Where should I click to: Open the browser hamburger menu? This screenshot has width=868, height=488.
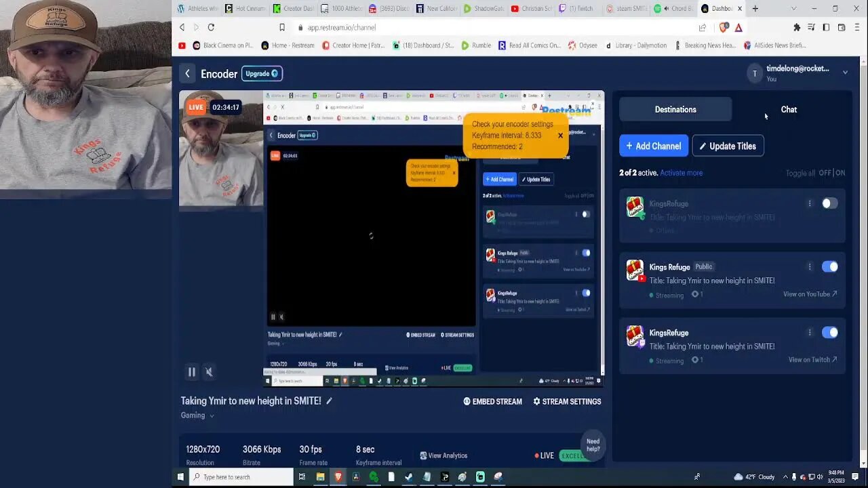[x=856, y=27]
